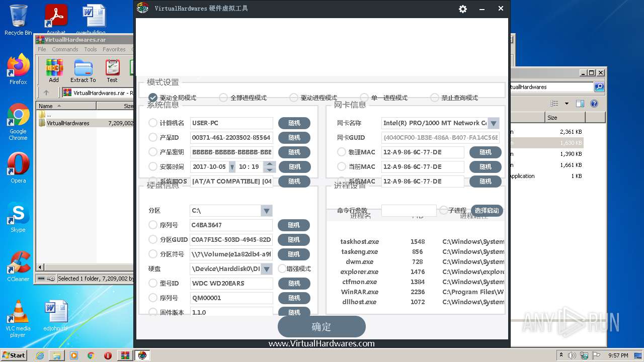Open Explorer view options dropdown arrow
The image size is (644, 362).
coord(567,104)
